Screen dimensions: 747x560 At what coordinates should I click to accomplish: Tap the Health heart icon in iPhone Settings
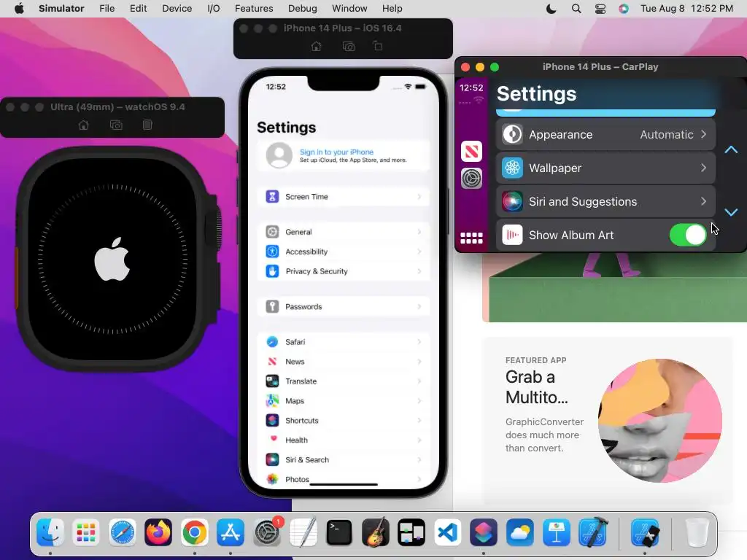[272, 440]
